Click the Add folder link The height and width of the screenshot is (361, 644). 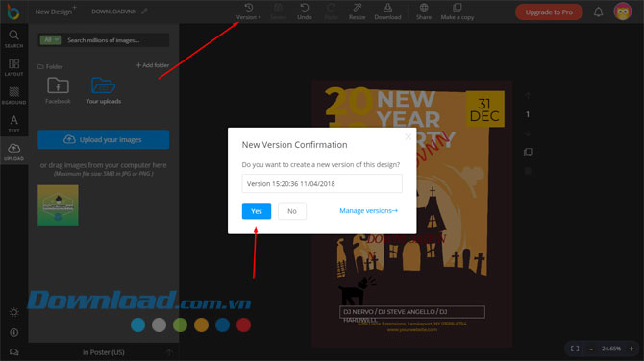click(x=153, y=65)
